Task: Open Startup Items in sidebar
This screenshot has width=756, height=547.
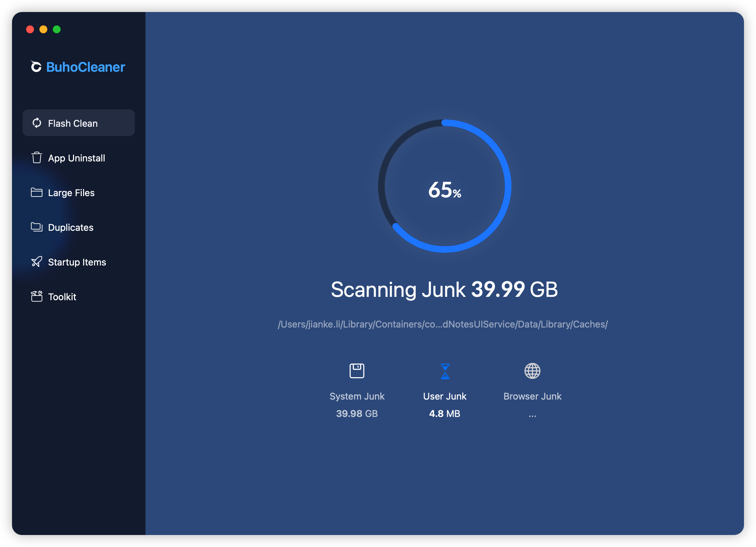Action: [79, 262]
